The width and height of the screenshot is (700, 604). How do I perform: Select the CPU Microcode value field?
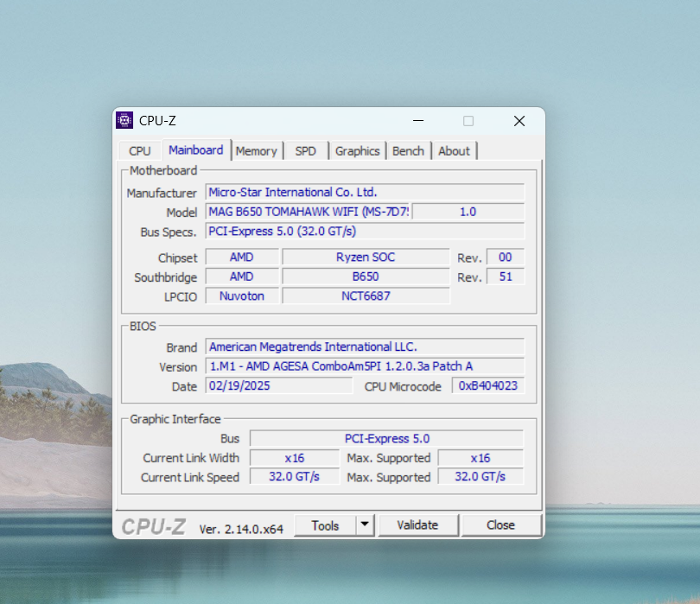pos(487,386)
